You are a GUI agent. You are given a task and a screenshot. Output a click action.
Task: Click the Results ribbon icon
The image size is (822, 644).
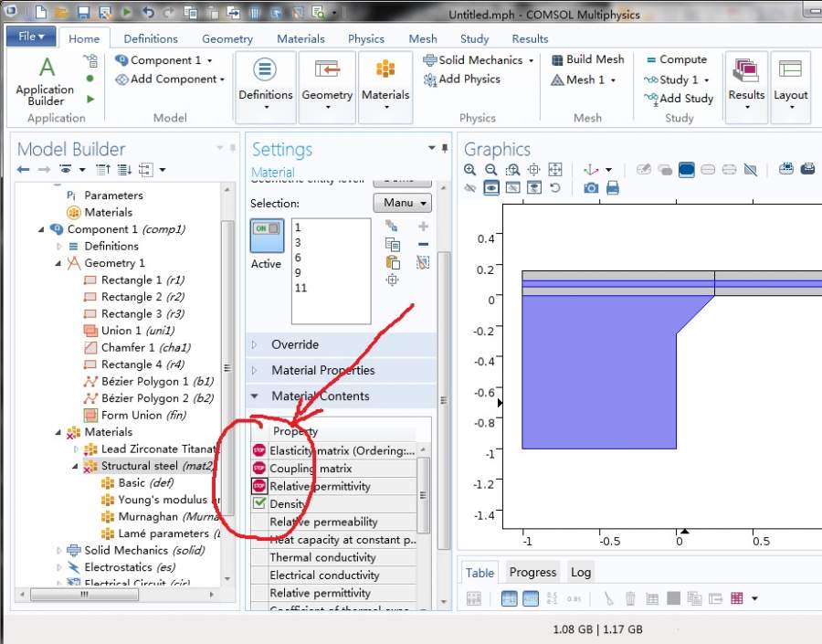coord(746,71)
